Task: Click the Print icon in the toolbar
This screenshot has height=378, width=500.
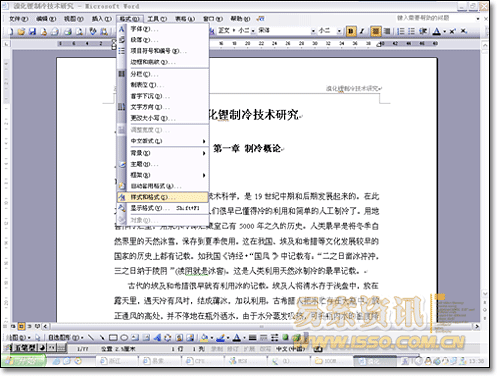Action: tap(68, 31)
